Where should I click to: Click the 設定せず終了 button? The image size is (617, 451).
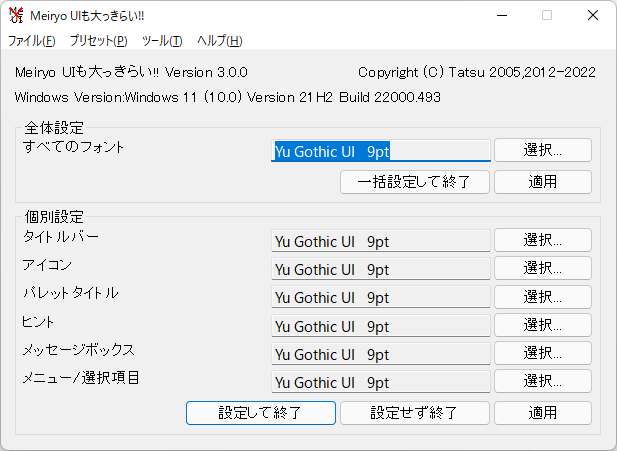click(414, 413)
